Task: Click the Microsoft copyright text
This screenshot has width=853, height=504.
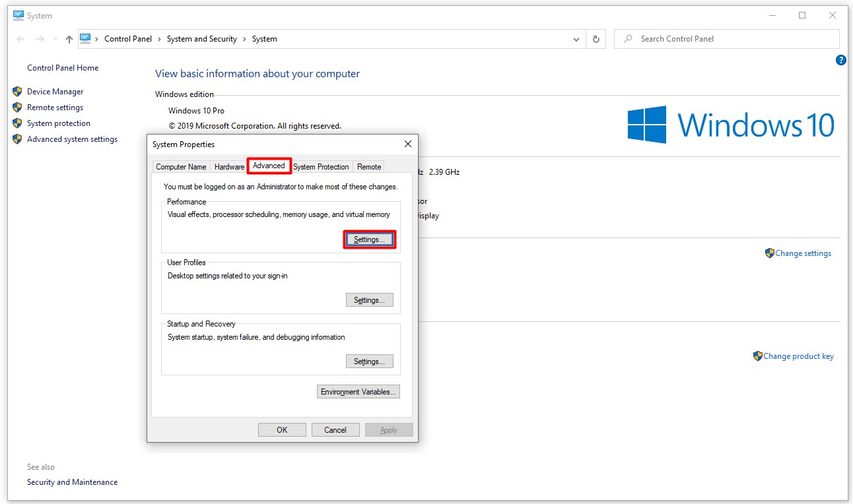Action: (255, 126)
